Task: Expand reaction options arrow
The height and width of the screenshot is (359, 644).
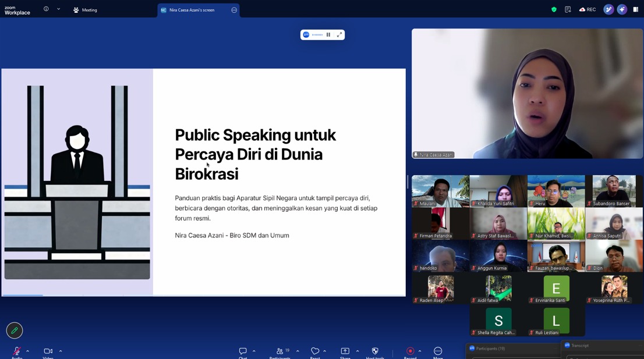Action: click(x=324, y=351)
